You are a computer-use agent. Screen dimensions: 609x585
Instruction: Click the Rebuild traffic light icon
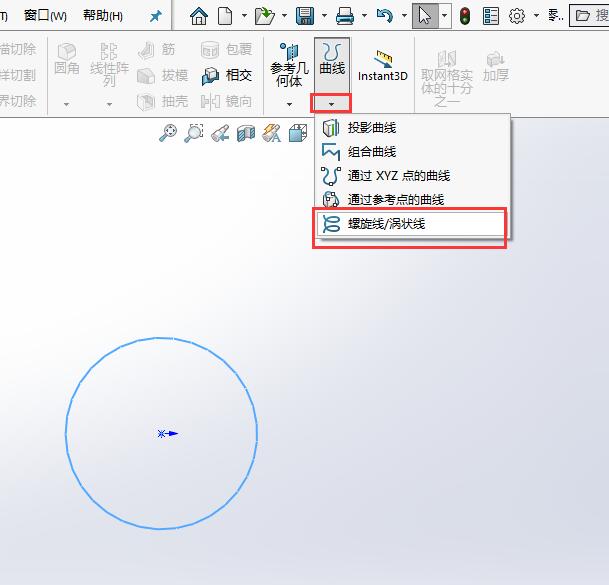coord(465,16)
